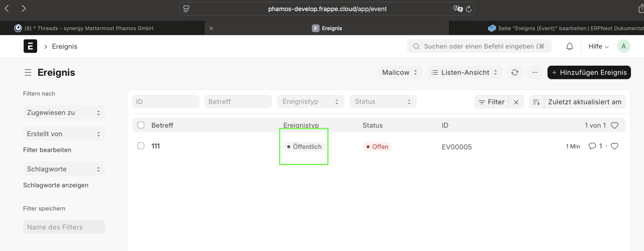Click the ERPNext home logo
Viewport: 644px width, 251px height.
(30, 46)
